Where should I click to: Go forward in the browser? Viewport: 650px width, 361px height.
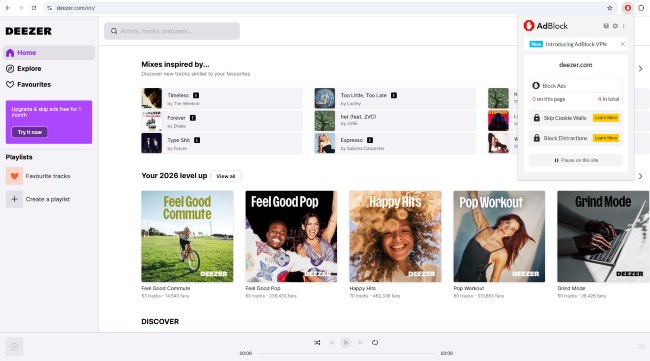point(21,8)
